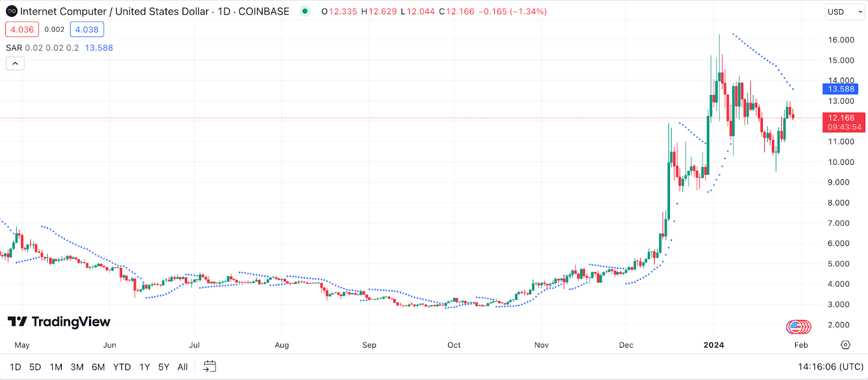Click the green market status dot
868x380 pixels.
pyautogui.click(x=305, y=11)
